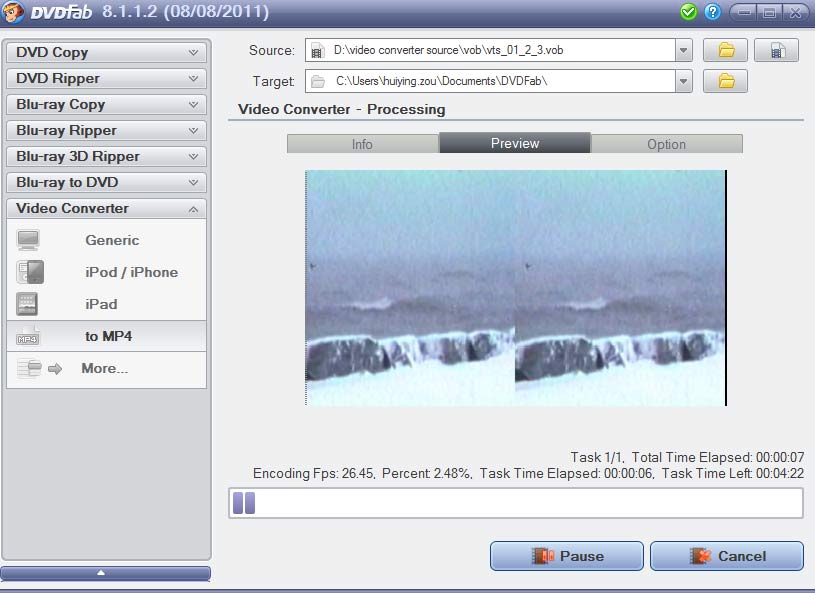Expand the Blu-ray to DVD section
Image resolution: width=815 pixels, height=593 pixels.
[x=107, y=182]
